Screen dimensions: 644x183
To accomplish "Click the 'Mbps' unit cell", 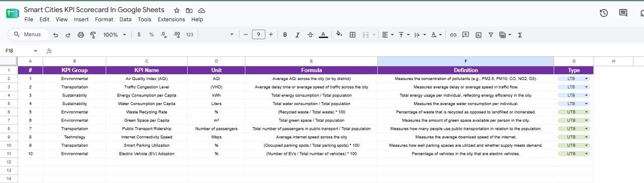I will [216, 137].
